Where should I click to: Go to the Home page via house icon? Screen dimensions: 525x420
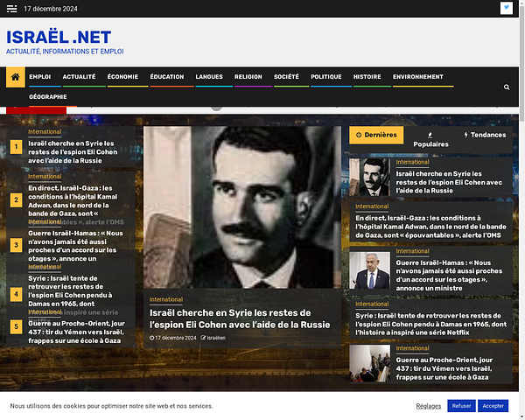tap(16, 77)
